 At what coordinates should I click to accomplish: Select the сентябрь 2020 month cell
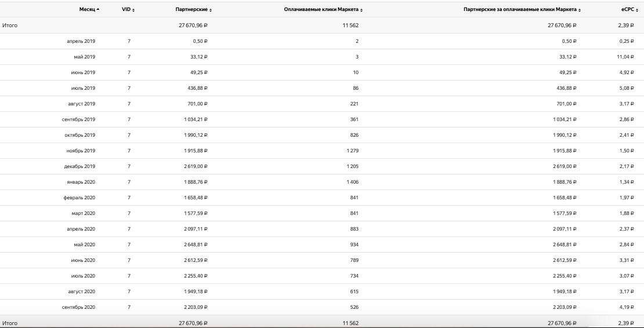click(78, 307)
